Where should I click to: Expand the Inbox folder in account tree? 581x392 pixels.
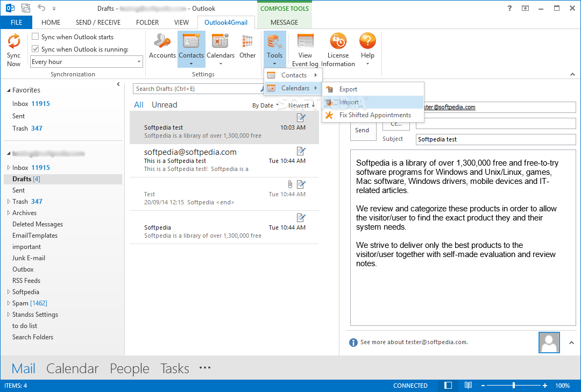point(9,167)
